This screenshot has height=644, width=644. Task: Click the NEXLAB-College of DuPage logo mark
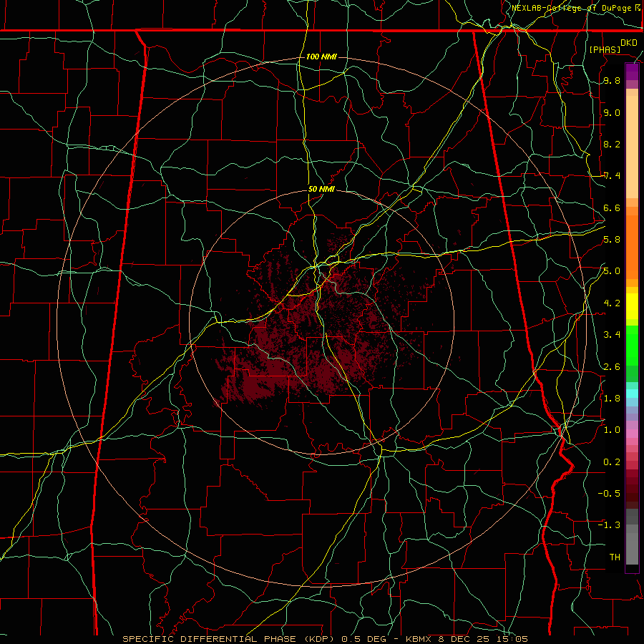pyautogui.click(x=638, y=8)
